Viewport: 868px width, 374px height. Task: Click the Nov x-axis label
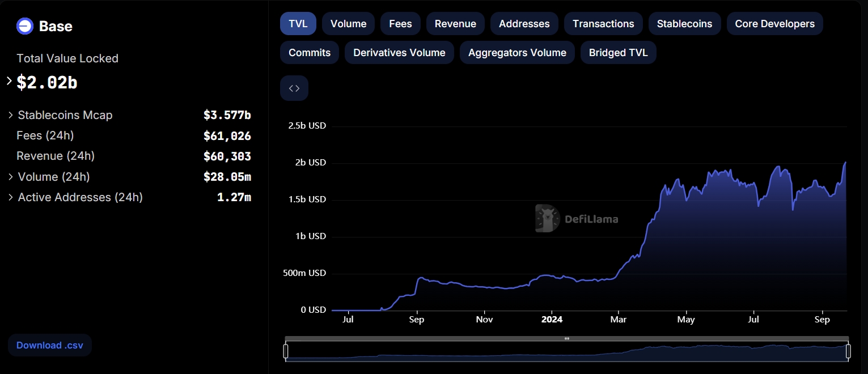click(x=484, y=320)
